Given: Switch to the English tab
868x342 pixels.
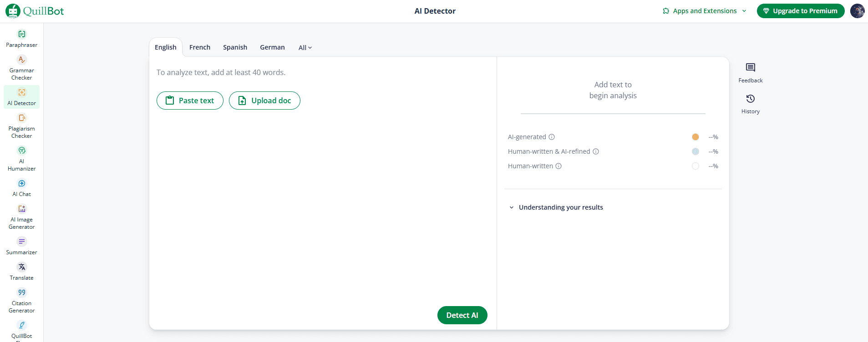Looking at the screenshot, I should click(x=166, y=47).
